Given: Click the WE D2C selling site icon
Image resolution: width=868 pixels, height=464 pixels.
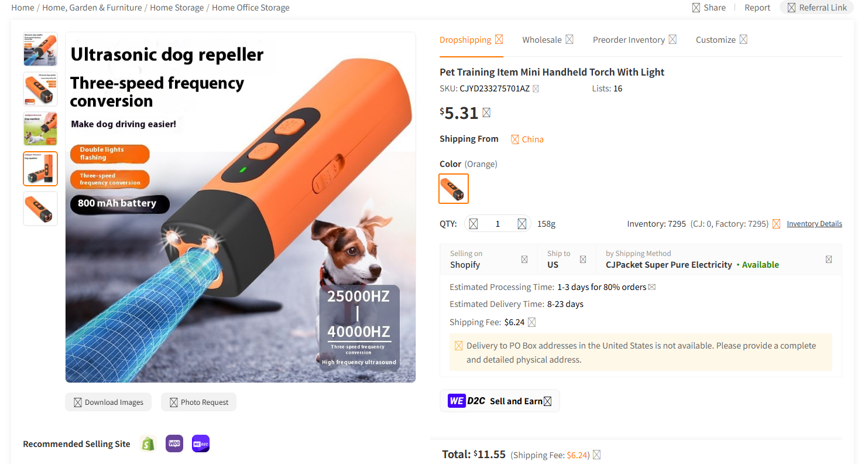Looking at the screenshot, I should 201,443.
